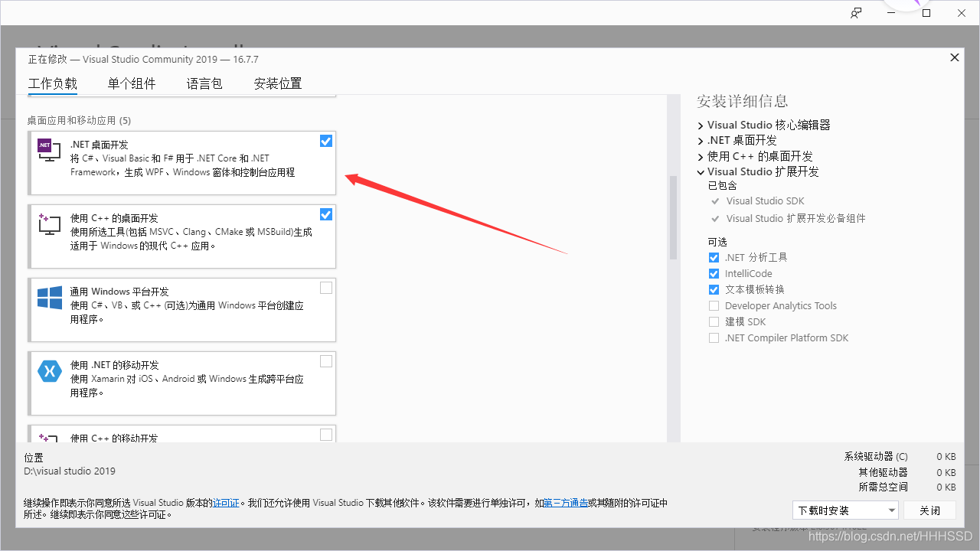Viewport: 980px width, 551px height.
Task: Uncheck the .NET 分析工具 optional component
Action: point(714,257)
